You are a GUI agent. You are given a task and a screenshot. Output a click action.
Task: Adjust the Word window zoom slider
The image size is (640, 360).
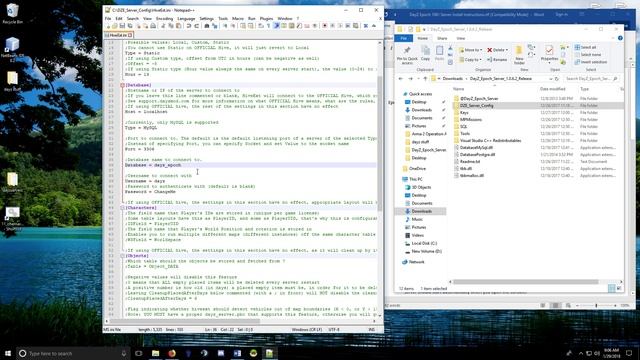pos(596,305)
